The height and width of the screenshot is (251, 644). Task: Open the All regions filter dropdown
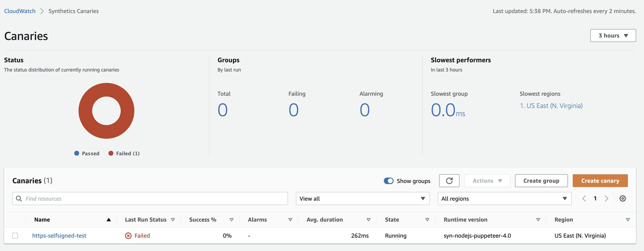pos(504,198)
